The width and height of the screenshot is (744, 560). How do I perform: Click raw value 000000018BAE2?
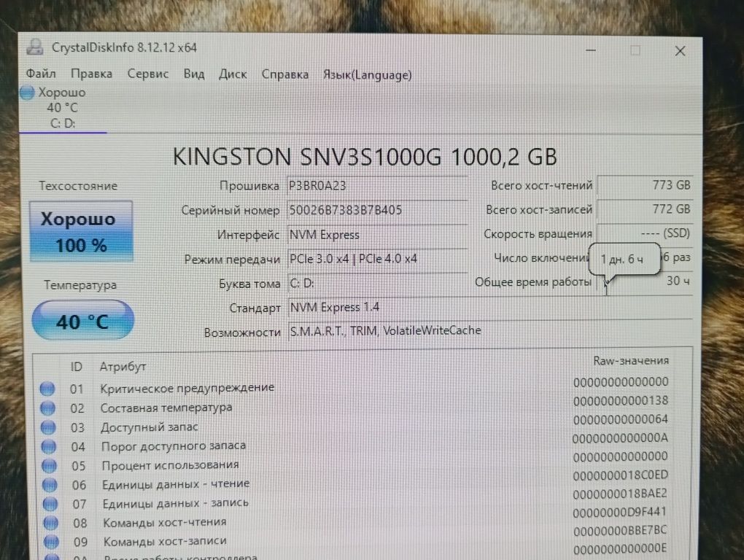(x=620, y=494)
